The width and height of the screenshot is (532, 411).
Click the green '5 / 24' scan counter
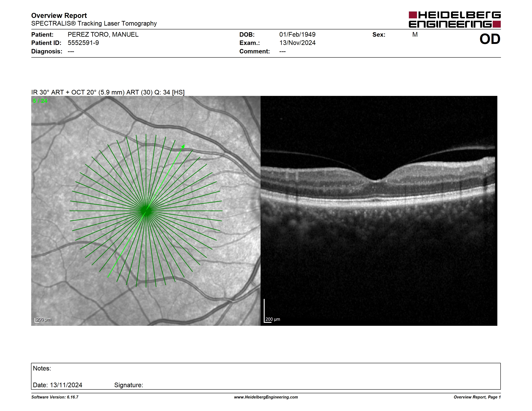pos(40,101)
